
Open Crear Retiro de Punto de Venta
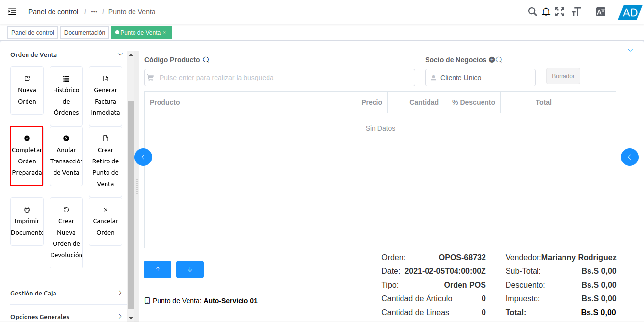[105, 156]
